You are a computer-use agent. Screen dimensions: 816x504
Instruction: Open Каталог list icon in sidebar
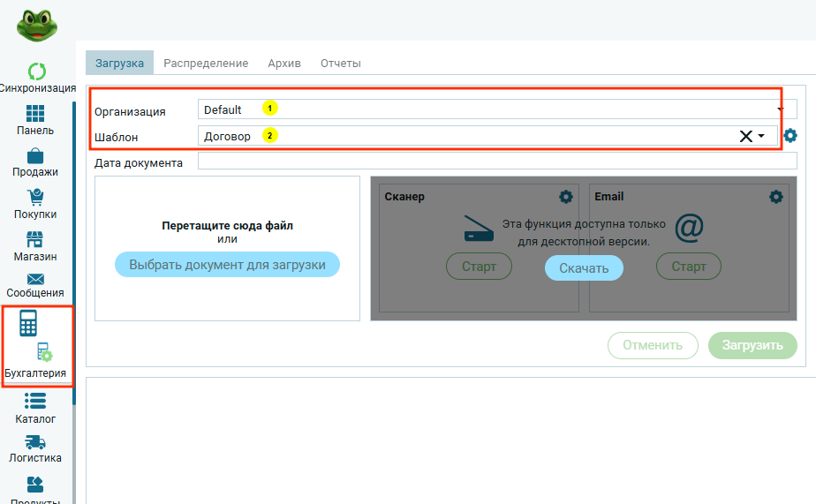click(x=35, y=402)
